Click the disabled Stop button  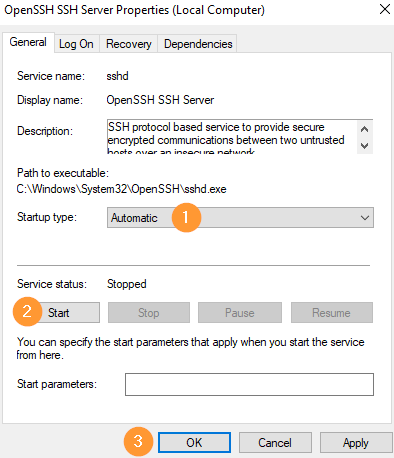[x=149, y=313]
